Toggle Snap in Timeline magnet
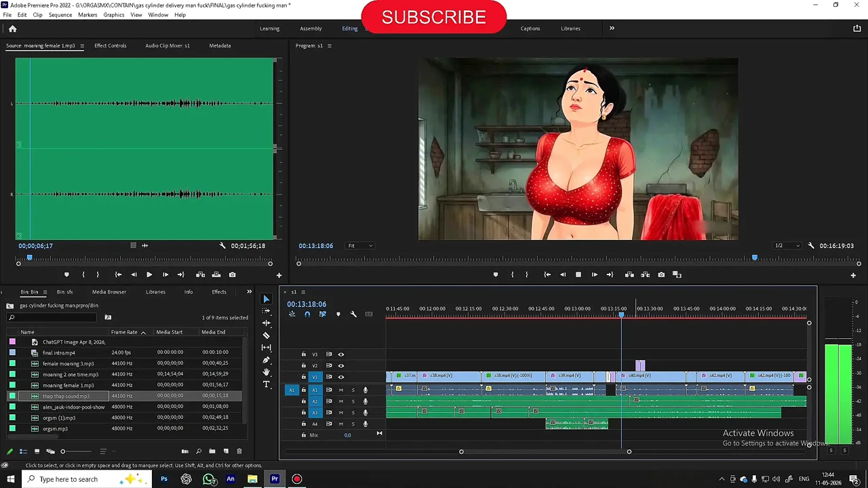This screenshot has width=868, height=488. (x=307, y=314)
